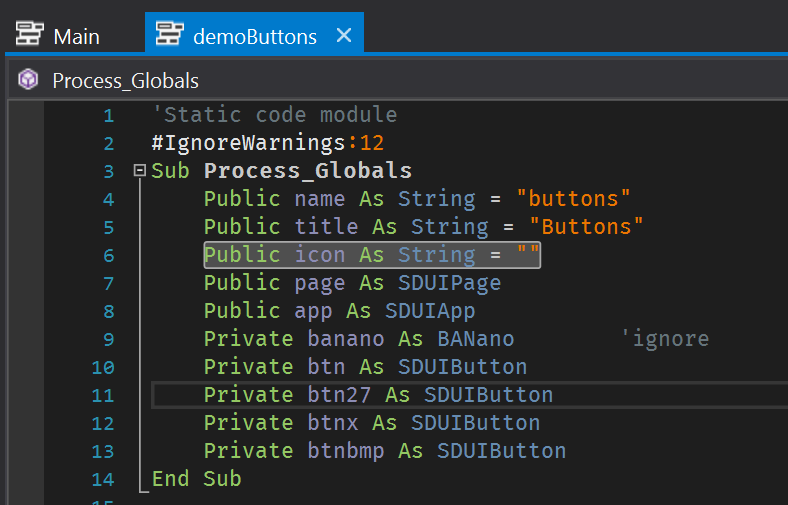788x505 pixels.
Task: Click the BANano type name
Action: (476, 339)
